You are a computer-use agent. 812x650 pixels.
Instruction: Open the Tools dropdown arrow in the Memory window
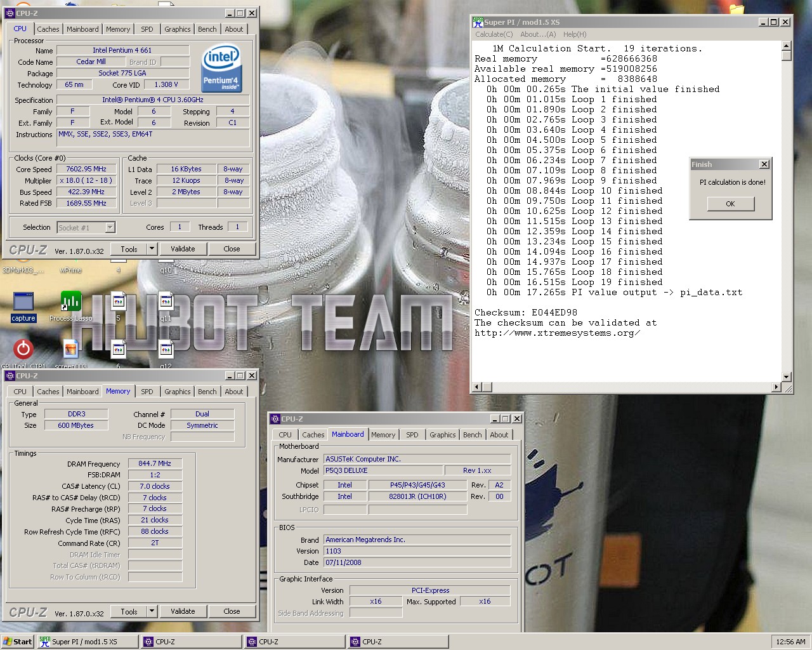tap(152, 611)
